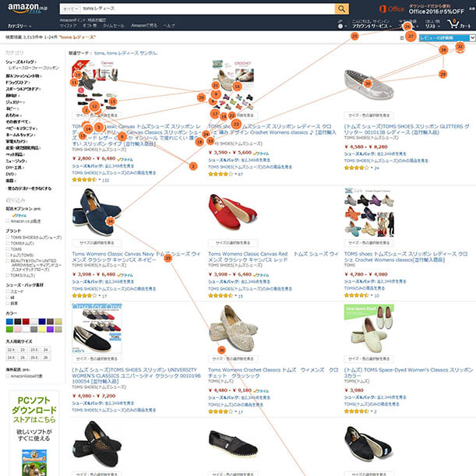Click star rating of first Canvas Classics result
This screenshot has height=476, width=476.
pyautogui.click(x=84, y=180)
